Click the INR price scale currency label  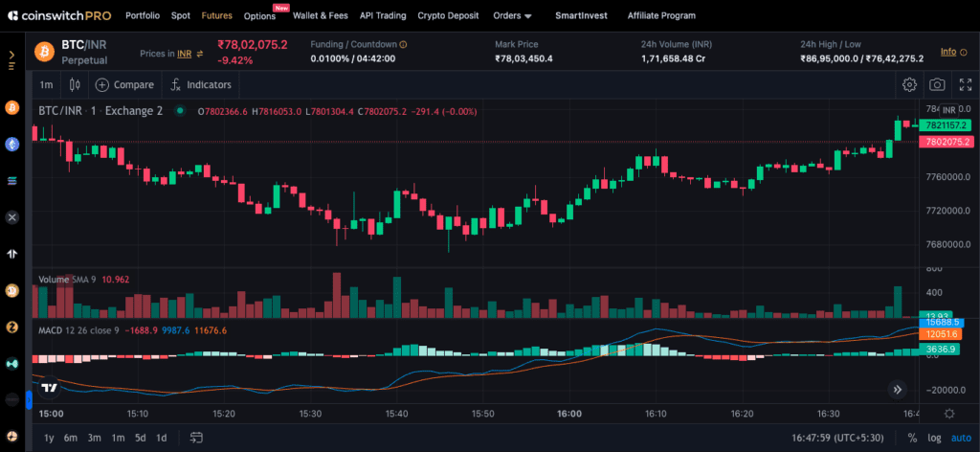click(948, 110)
